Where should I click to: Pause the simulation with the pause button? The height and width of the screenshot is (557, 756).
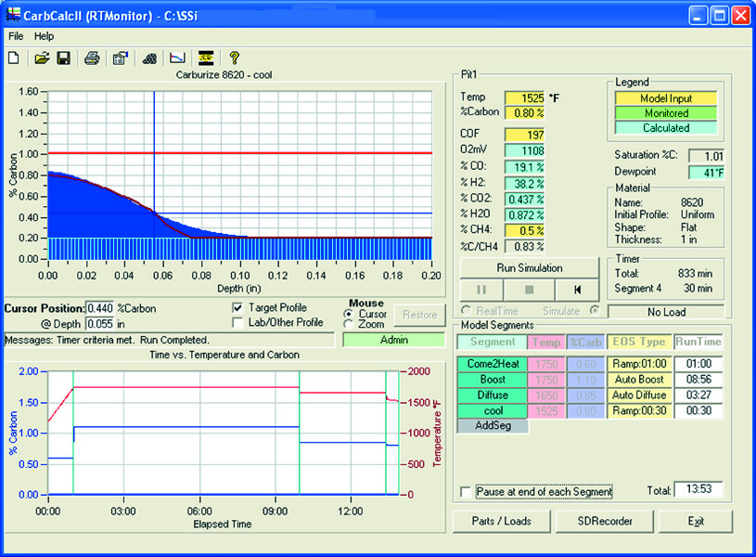pos(481,290)
